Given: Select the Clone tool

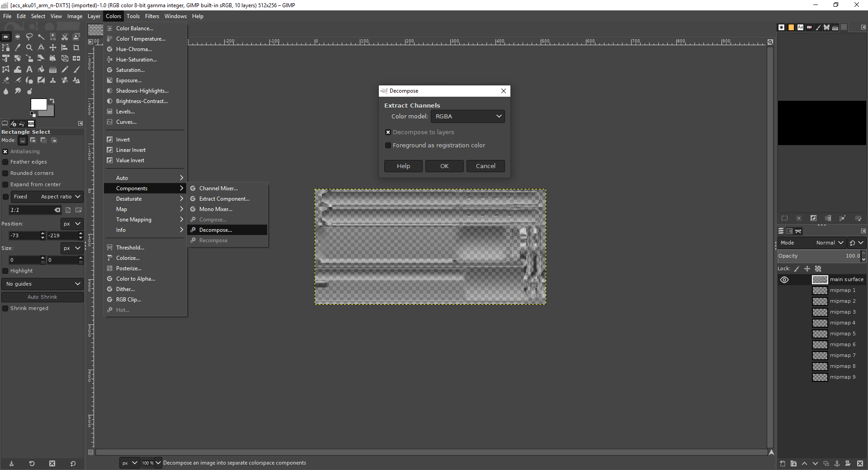Looking at the screenshot, I should (x=53, y=80).
